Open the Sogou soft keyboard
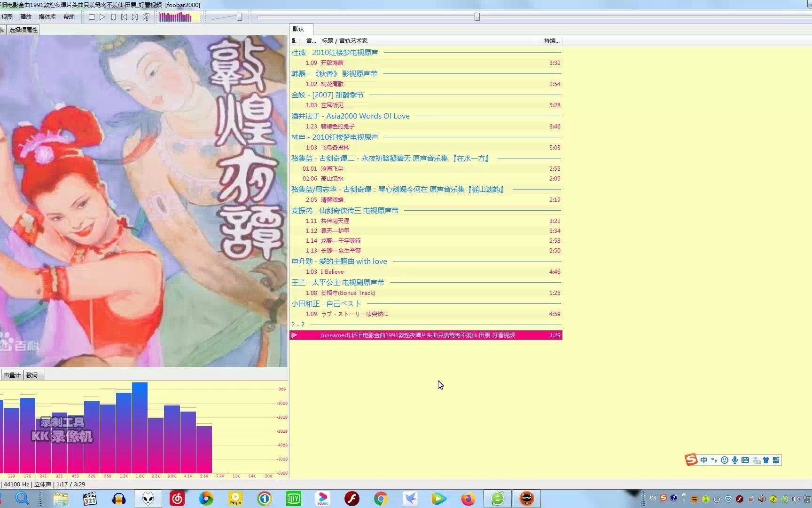 [745, 460]
